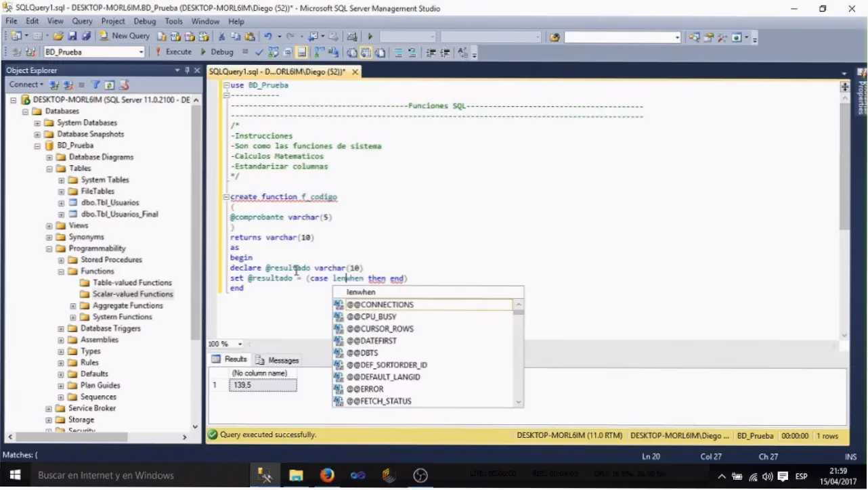868x490 pixels.
Task: Select the SQLQuery1.sql editor tab
Action: (x=278, y=71)
